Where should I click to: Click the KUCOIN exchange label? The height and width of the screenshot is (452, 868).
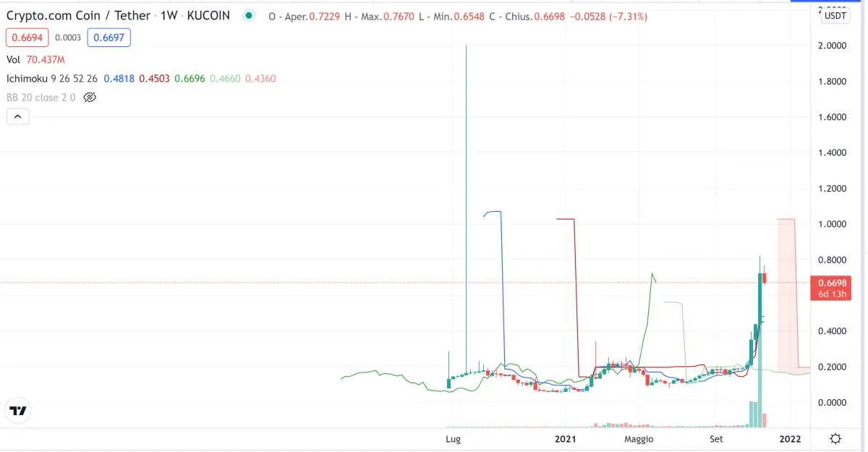208,15
